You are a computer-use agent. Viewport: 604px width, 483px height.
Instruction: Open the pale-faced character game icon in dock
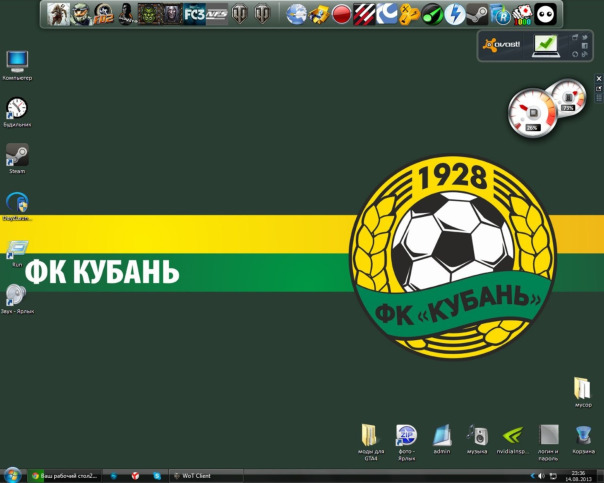coord(172,14)
